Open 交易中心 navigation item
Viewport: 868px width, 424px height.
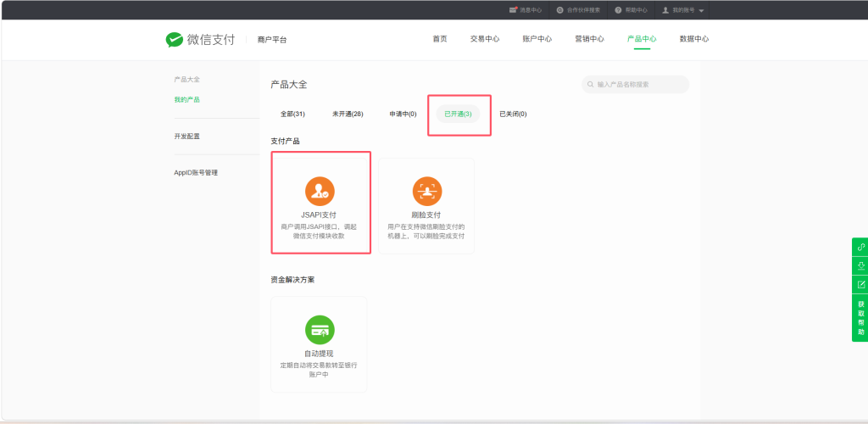(x=485, y=39)
